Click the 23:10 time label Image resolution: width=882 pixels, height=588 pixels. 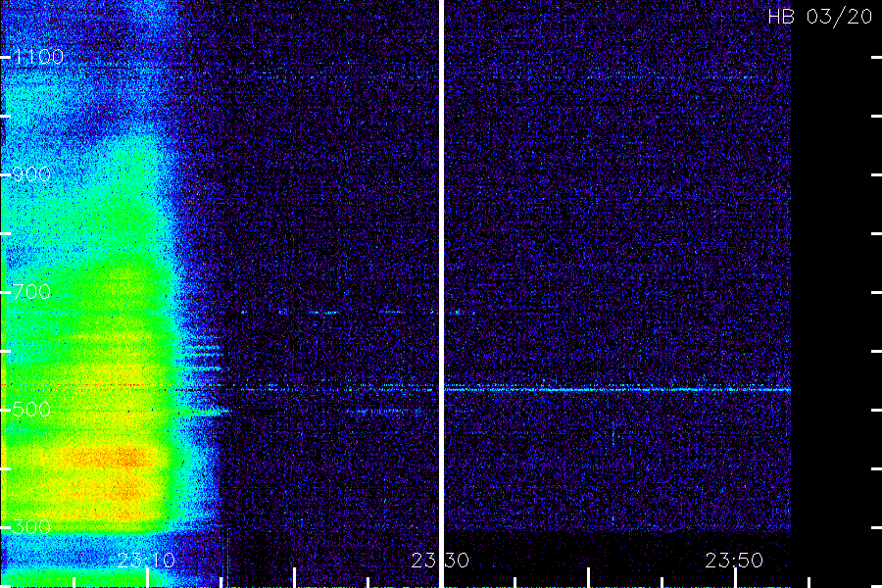click(x=146, y=561)
